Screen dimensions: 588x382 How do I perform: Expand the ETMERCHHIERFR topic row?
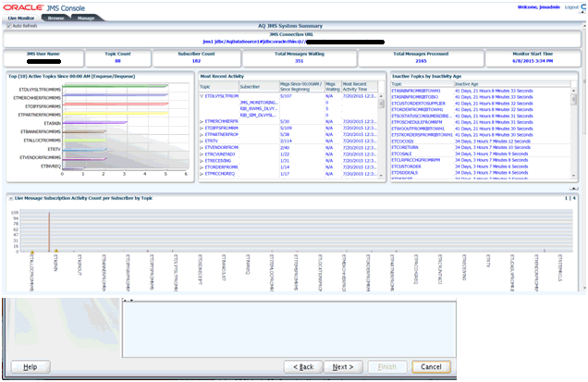click(x=202, y=121)
